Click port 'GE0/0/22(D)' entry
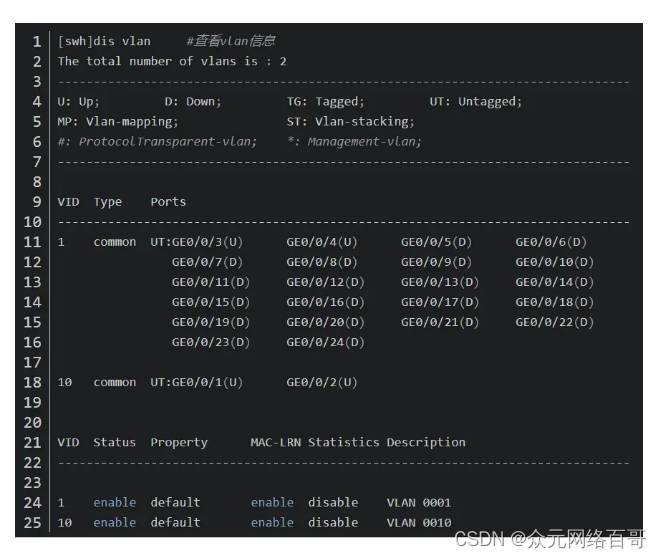 [x=555, y=322]
